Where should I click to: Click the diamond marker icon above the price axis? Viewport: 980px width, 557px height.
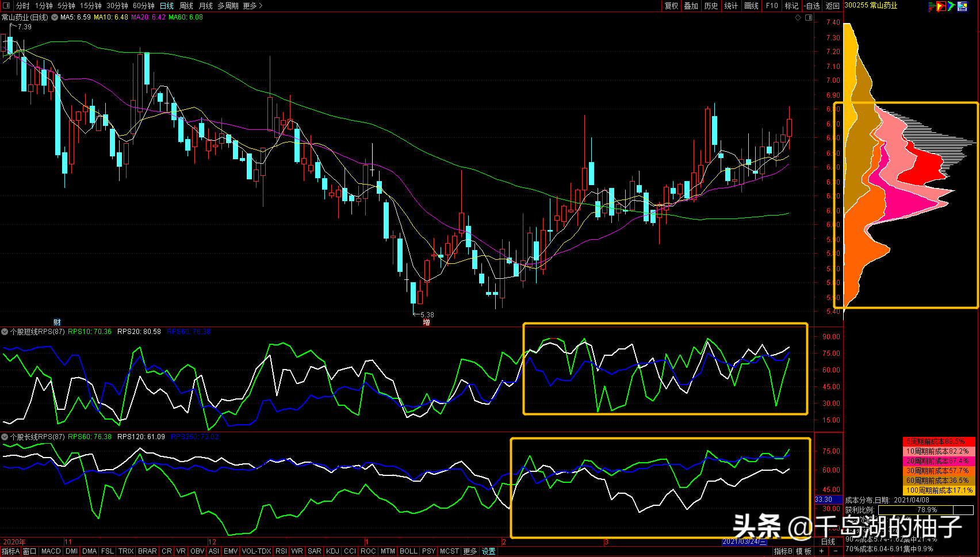pyautogui.click(x=798, y=18)
